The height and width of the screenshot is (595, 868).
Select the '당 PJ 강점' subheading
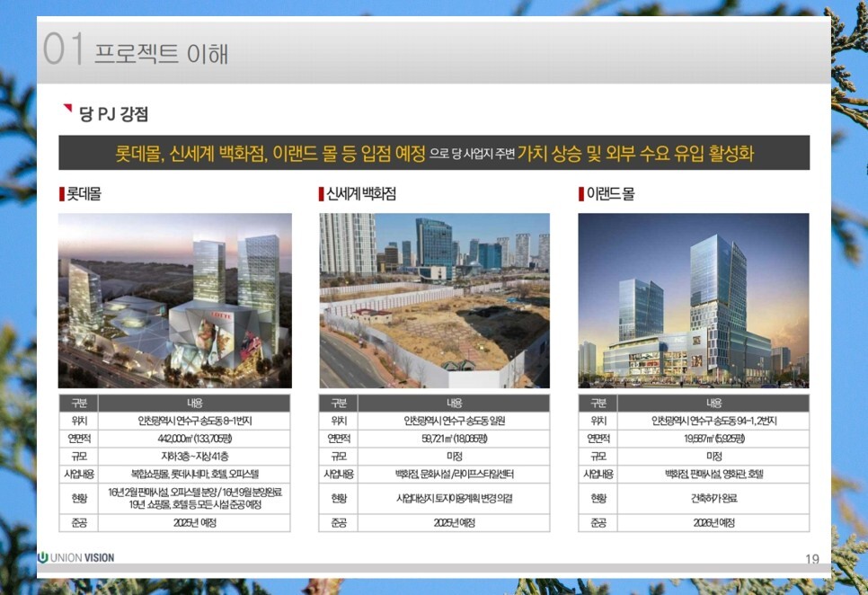(x=113, y=114)
